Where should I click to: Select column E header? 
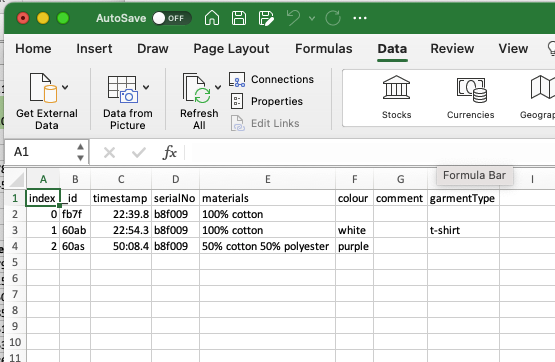point(268,179)
